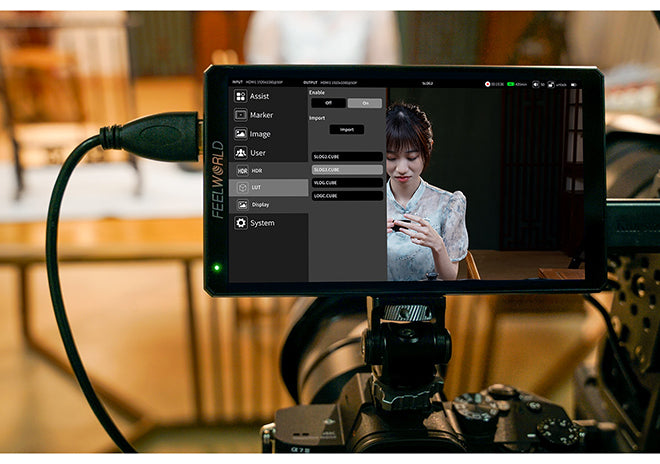The width and height of the screenshot is (660, 464).
Task: Open the Assist menu icon
Action: pyautogui.click(x=240, y=96)
